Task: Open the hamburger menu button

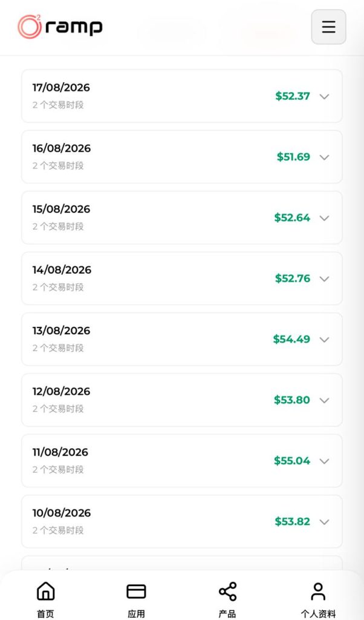Action: coord(328,27)
